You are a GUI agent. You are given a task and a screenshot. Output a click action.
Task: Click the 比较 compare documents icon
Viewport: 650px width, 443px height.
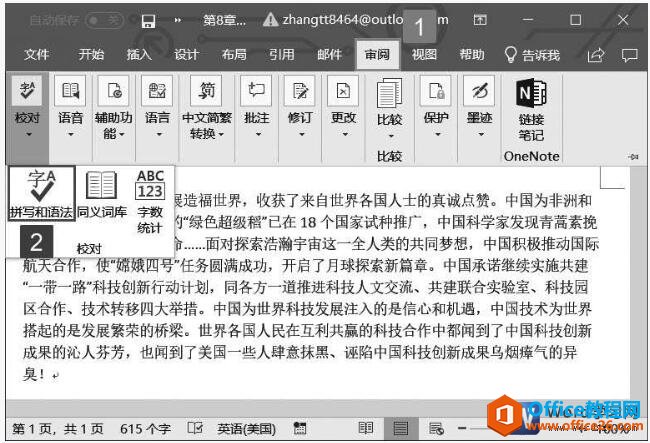click(x=389, y=92)
